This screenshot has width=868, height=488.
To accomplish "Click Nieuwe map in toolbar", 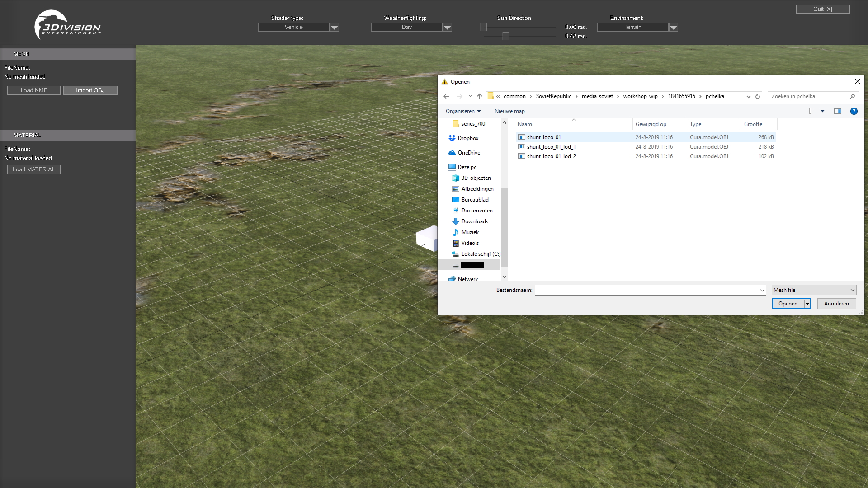I will point(509,111).
